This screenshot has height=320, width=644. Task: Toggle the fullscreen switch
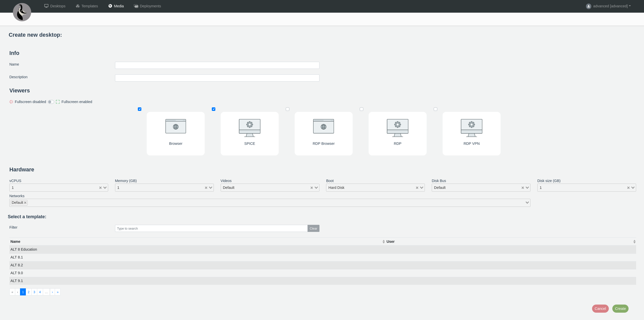pos(51,102)
